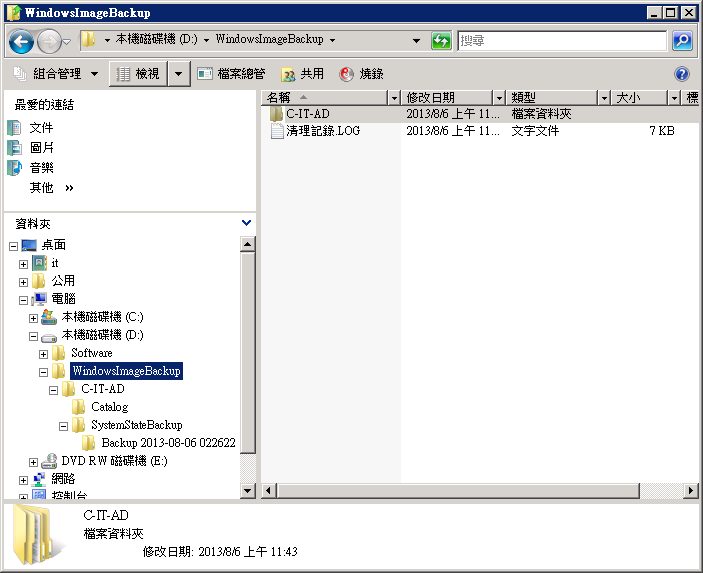The height and width of the screenshot is (573, 703).
Task: Open the address bar history dropdown
Action: point(417,41)
